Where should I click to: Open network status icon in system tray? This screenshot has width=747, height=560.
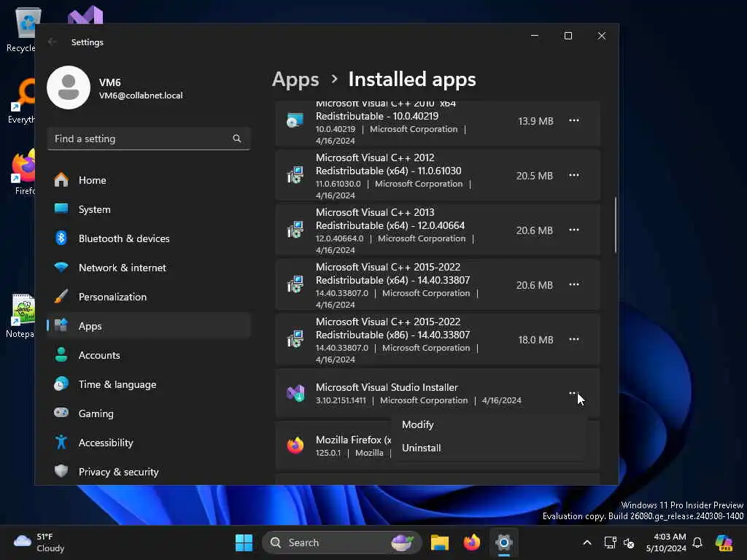coord(611,542)
